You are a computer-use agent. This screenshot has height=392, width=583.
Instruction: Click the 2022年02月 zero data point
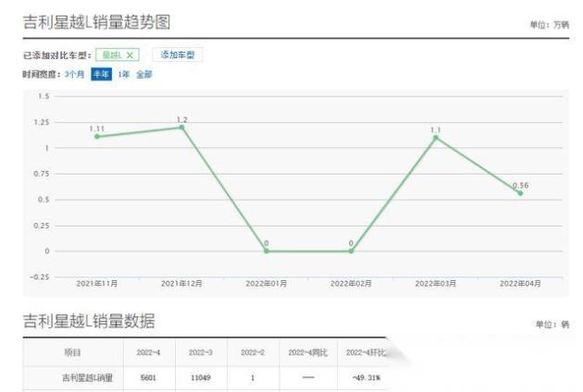(x=351, y=251)
